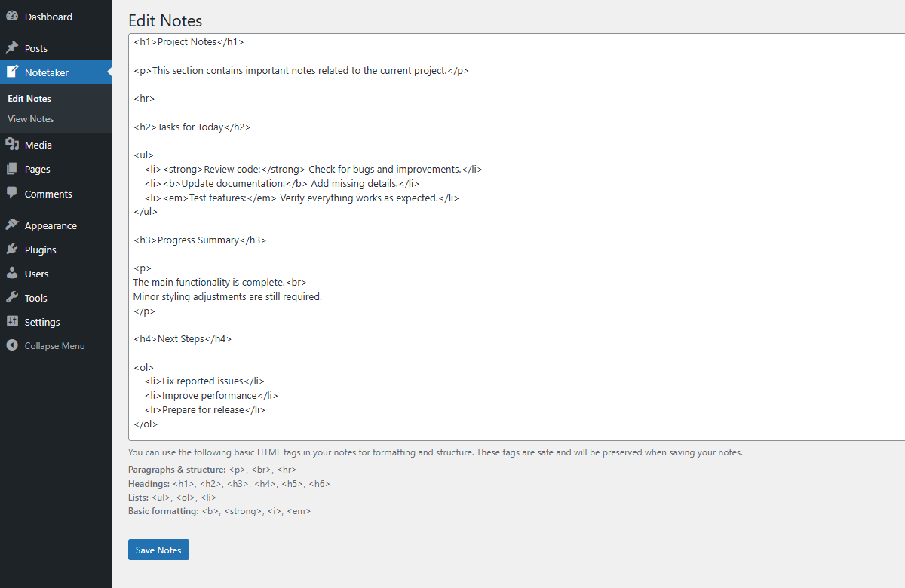Select the Notetaker menu label
Viewport: 905px width, 588px height.
(x=47, y=72)
